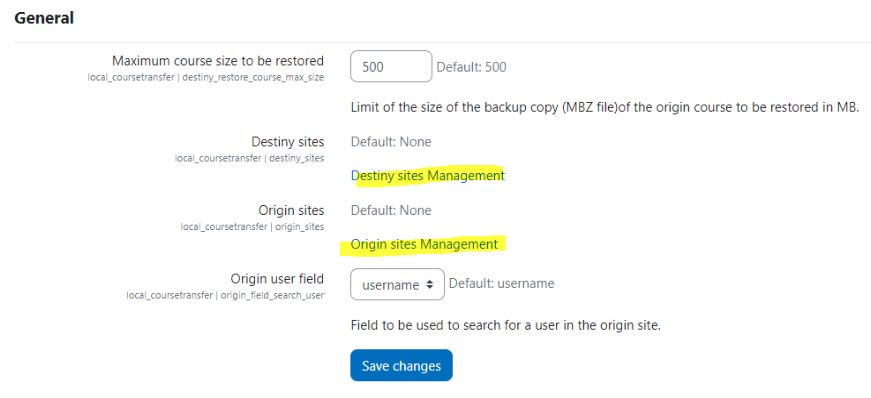Click the 'Origin sites' setting label
The image size is (871, 398).
tap(291, 210)
